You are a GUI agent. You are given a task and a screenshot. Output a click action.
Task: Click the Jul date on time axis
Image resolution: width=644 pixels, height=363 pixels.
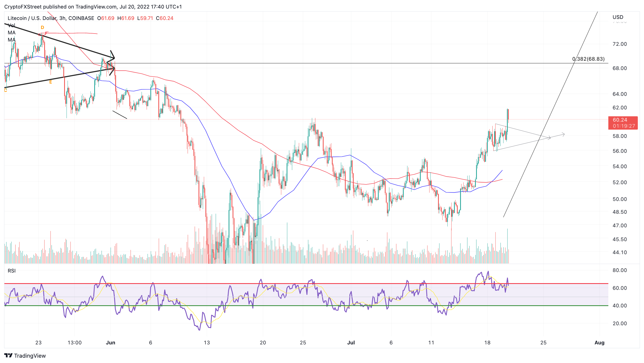point(351,343)
